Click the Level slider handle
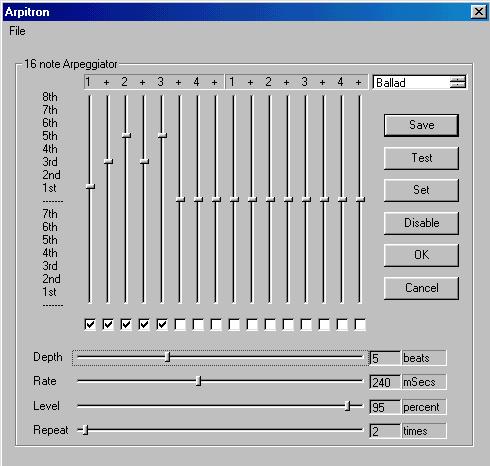The width and height of the screenshot is (490, 466). (x=348, y=406)
